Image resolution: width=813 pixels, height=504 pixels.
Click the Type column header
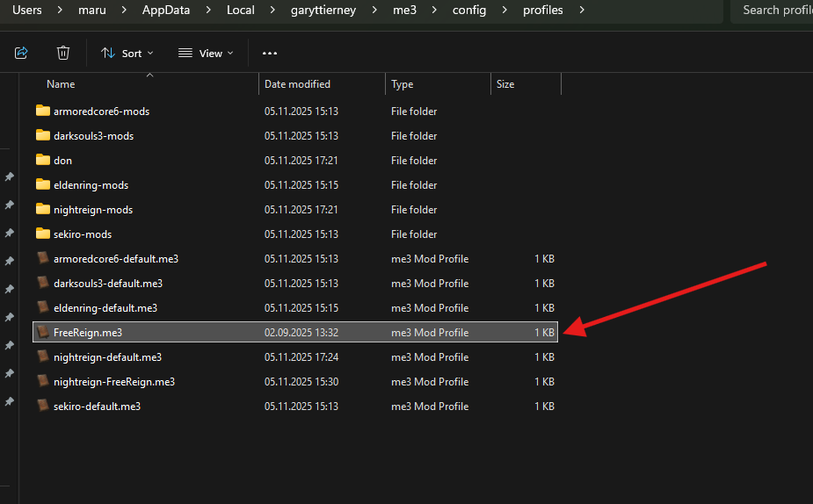(402, 84)
